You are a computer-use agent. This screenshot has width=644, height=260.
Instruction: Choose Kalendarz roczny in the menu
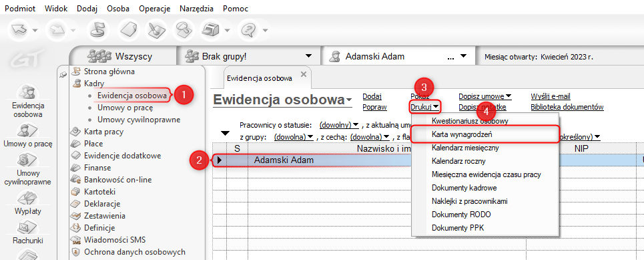(485, 161)
